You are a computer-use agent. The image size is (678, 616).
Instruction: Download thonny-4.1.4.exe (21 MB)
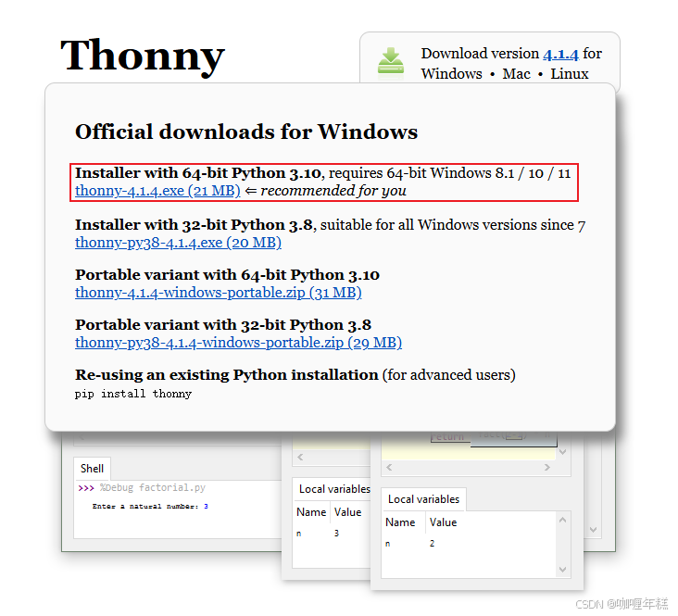pyautogui.click(x=157, y=191)
